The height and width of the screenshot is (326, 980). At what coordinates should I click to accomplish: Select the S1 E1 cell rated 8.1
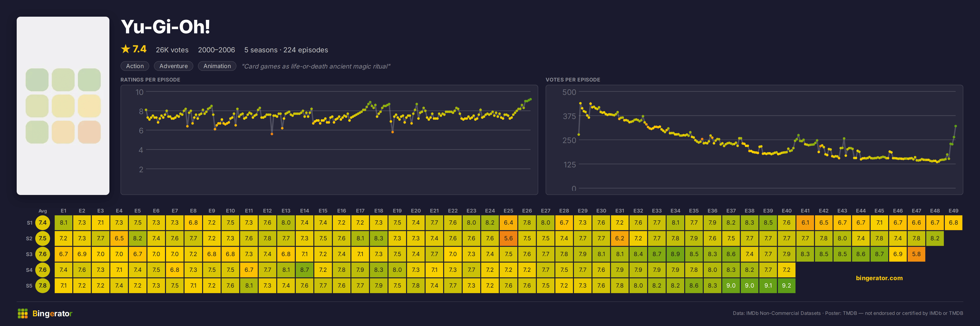click(x=64, y=223)
